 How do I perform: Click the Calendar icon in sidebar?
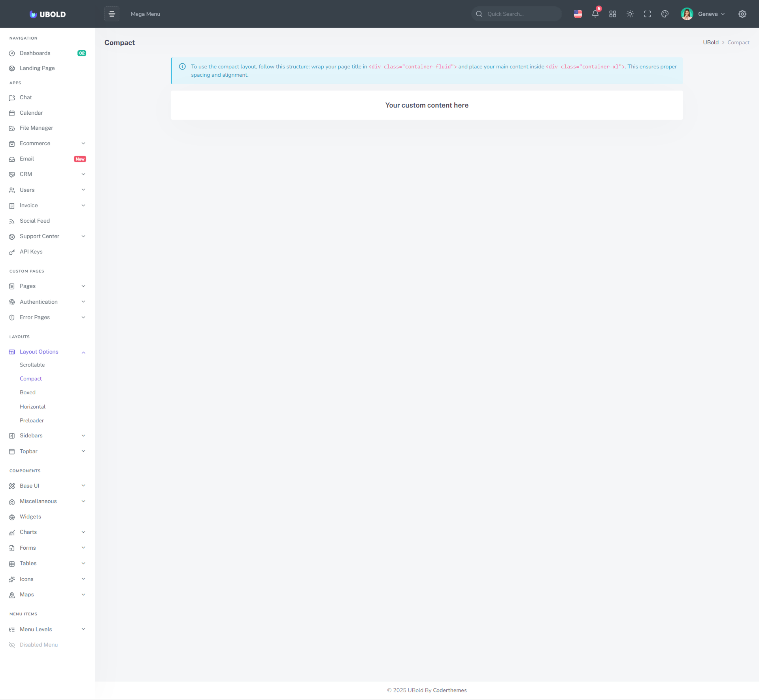pyautogui.click(x=12, y=113)
